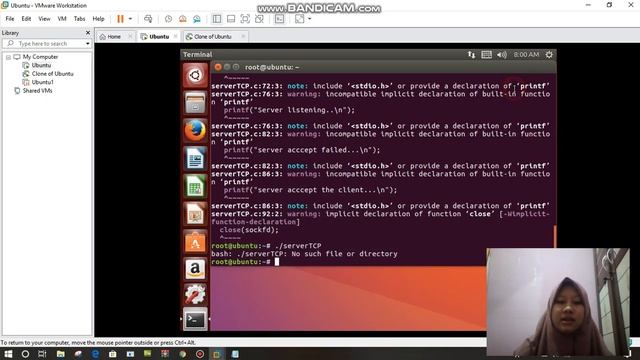This screenshot has width=640, height=360.
Task: Open the Edit menu
Action: pyautogui.click(x=26, y=19)
